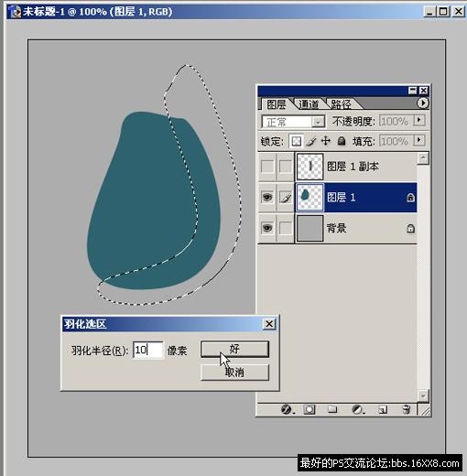Open the layers panel flyout menu arrow
This screenshot has width=467, height=476.
pos(423,103)
